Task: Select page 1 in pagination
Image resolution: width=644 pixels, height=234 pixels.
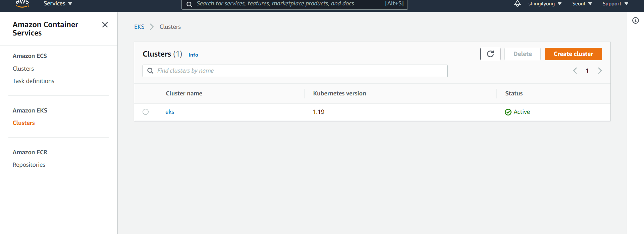Action: [x=587, y=71]
